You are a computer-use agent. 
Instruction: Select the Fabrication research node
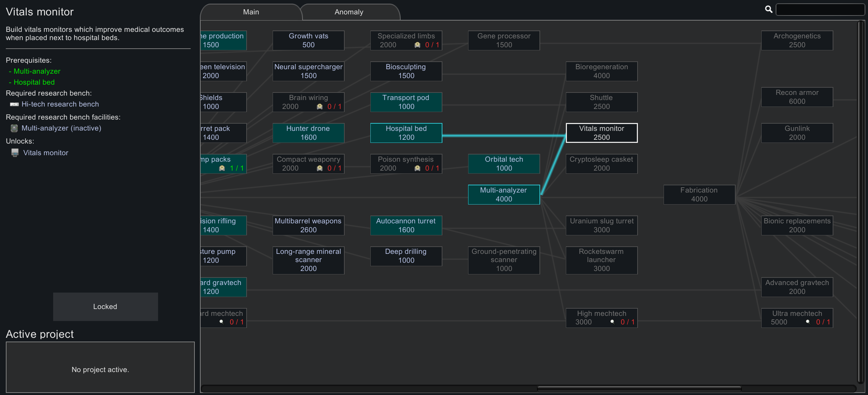coord(699,195)
